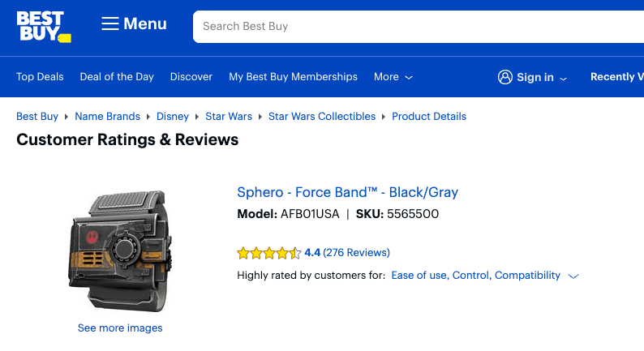The height and width of the screenshot is (351, 644).
Task: Navigate to Star Wars Collectibles breadcrumb
Action: [x=322, y=117]
